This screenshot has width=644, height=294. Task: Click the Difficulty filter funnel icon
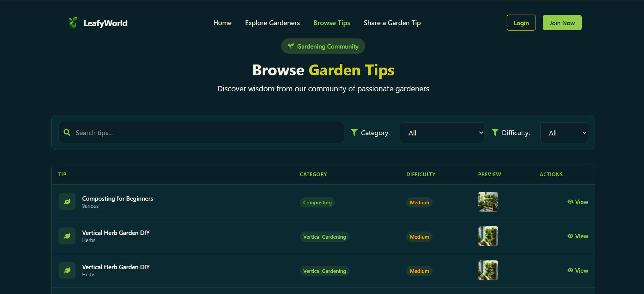click(x=495, y=132)
